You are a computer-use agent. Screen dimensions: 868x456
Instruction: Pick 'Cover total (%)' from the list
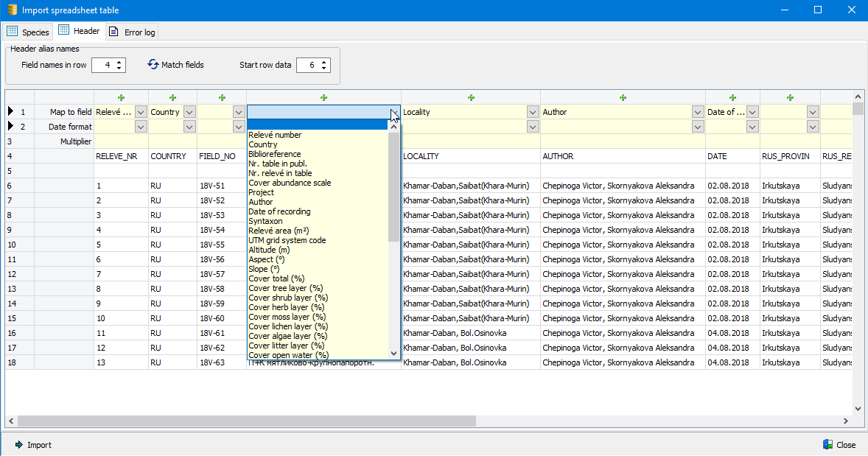tap(276, 278)
